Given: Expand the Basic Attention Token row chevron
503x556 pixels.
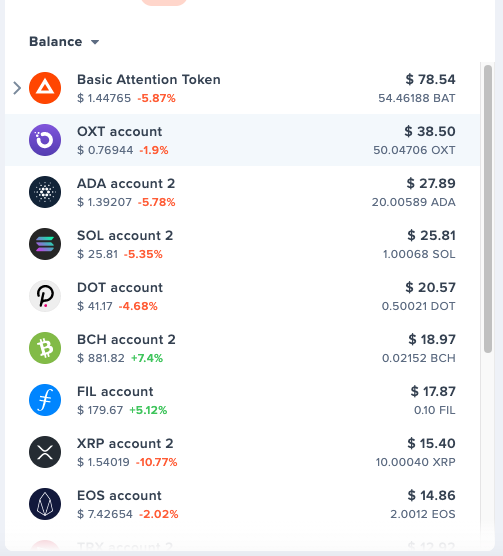Looking at the screenshot, I should (17, 88).
